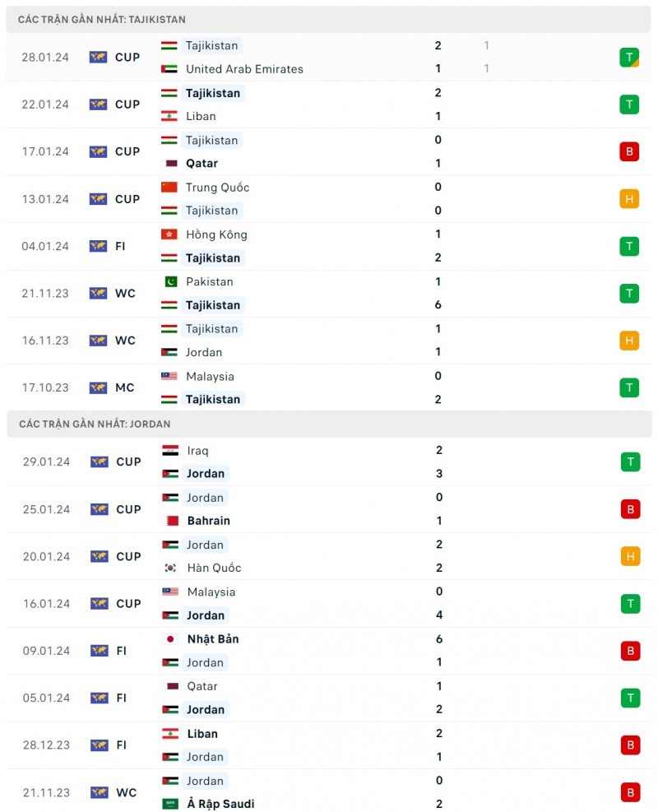Click the Bahrain flag icon
The width and height of the screenshot is (658, 812).
pyautogui.click(x=171, y=522)
